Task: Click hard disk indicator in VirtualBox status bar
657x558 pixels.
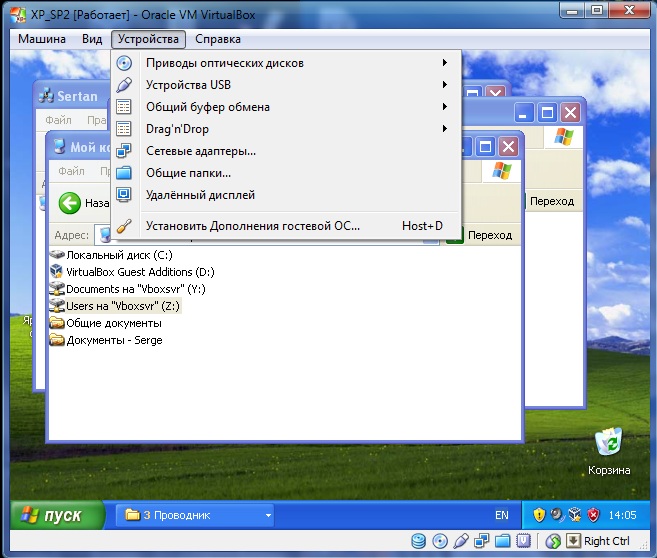Action: click(x=418, y=541)
